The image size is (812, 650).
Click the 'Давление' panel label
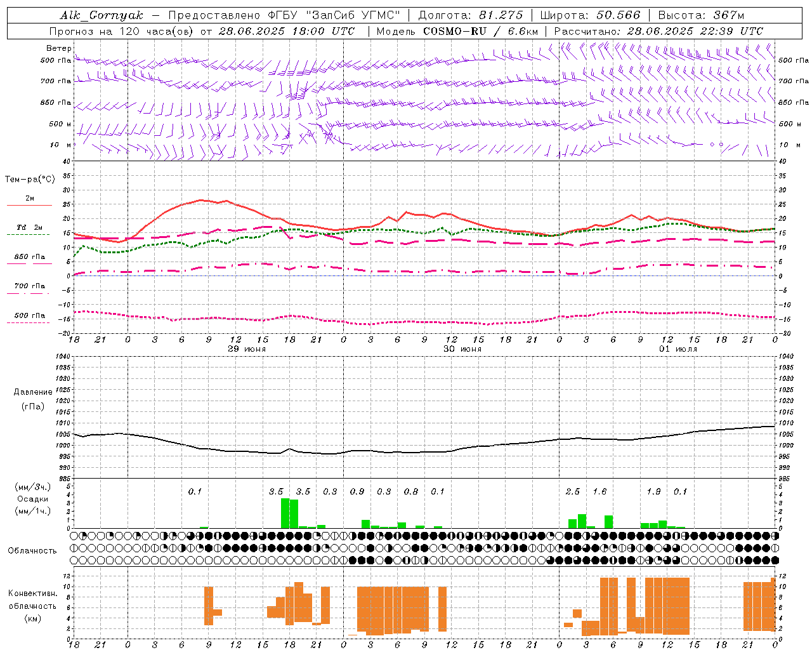pyautogui.click(x=33, y=392)
